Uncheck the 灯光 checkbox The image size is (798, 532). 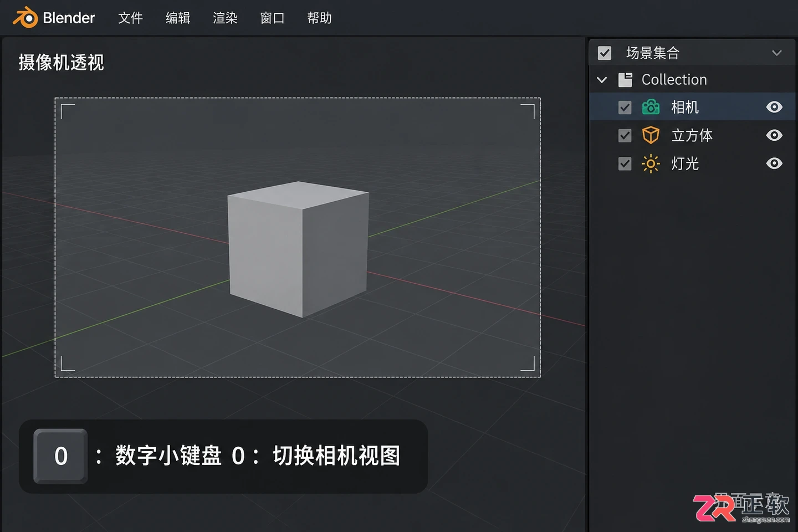coord(625,164)
